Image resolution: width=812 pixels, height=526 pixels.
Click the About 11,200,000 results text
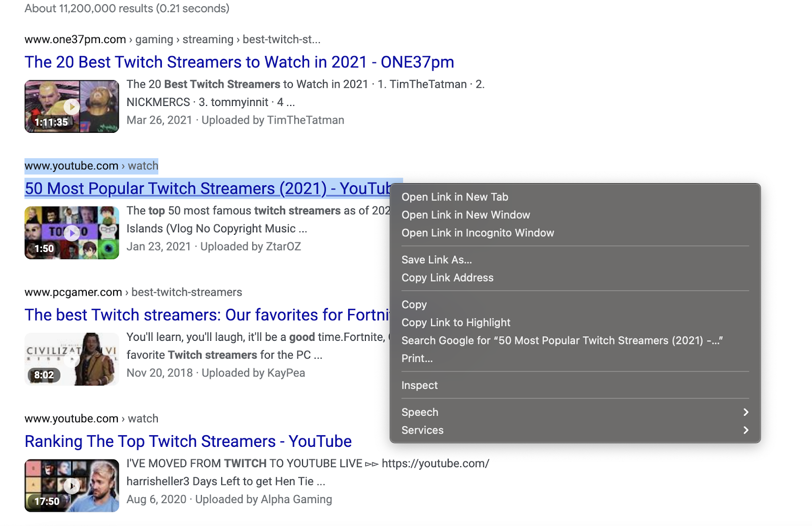tap(127, 9)
